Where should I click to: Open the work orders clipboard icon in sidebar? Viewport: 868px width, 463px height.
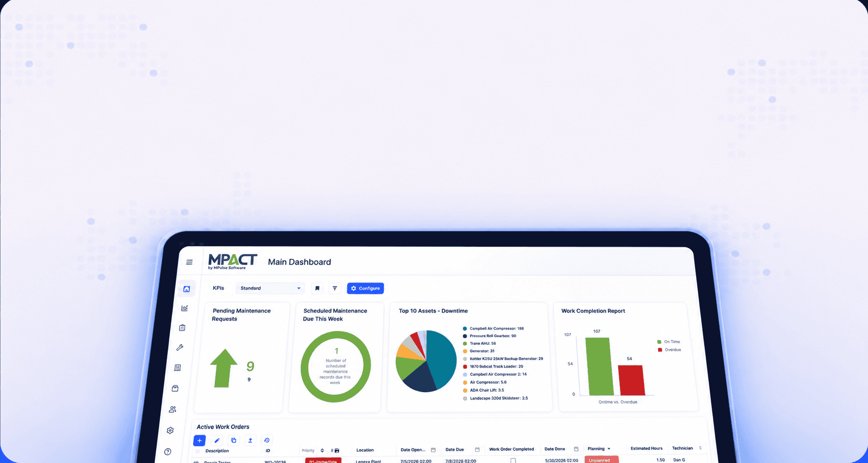coord(182,328)
